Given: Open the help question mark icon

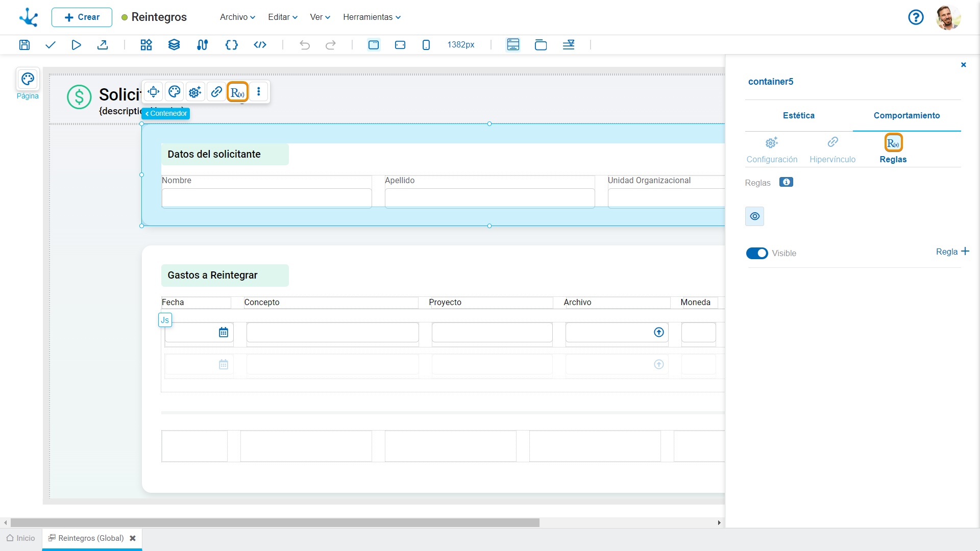Looking at the screenshot, I should coord(916,17).
